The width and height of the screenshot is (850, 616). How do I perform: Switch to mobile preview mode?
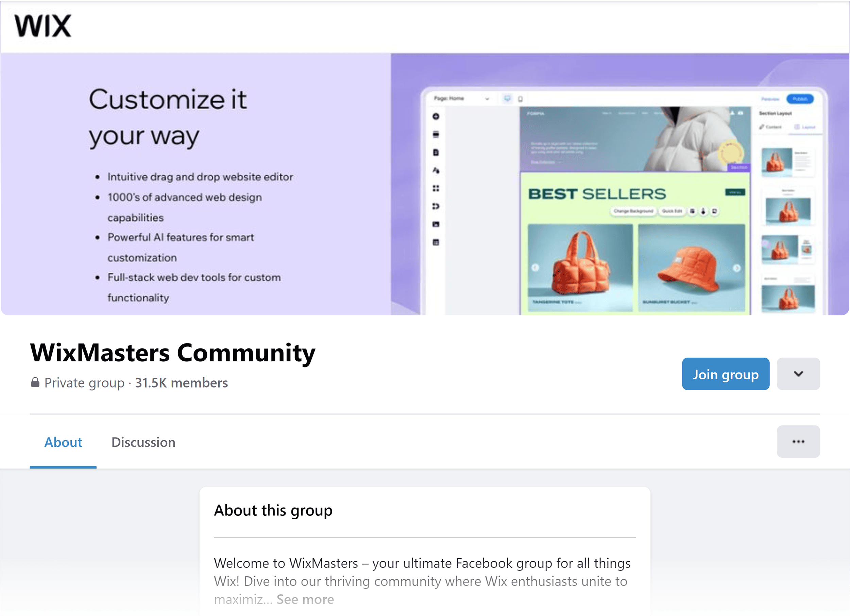[x=521, y=99]
